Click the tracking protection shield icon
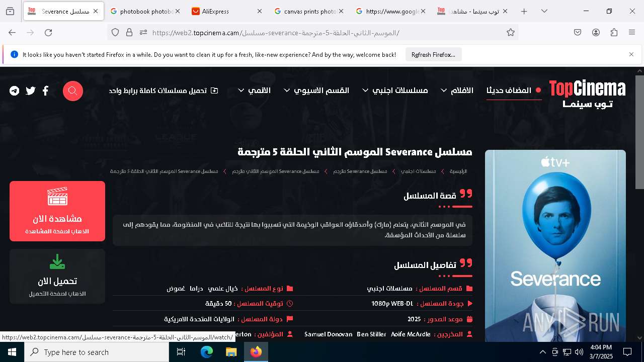The height and width of the screenshot is (362, 644). 115,33
